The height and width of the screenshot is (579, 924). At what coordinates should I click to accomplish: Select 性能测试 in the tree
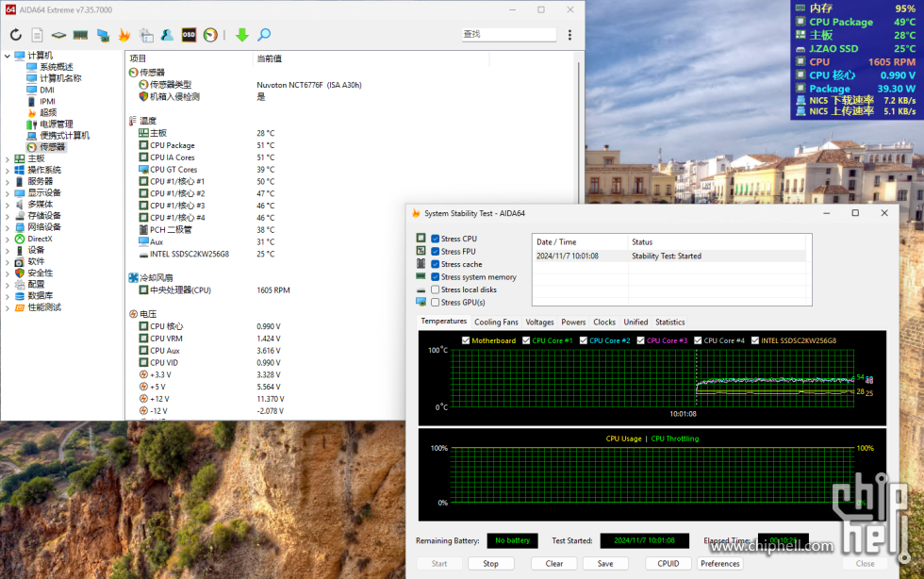click(44, 307)
